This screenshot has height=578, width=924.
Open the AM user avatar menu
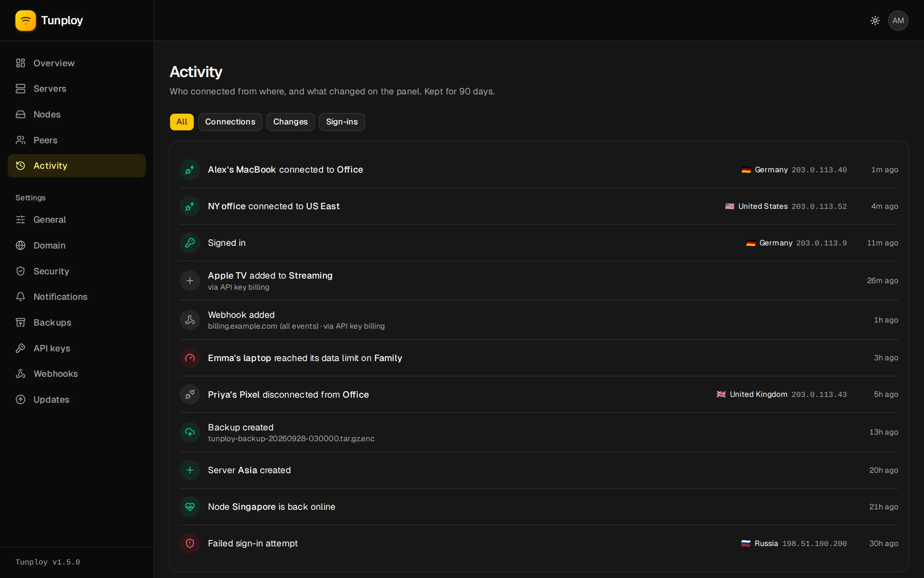point(898,20)
